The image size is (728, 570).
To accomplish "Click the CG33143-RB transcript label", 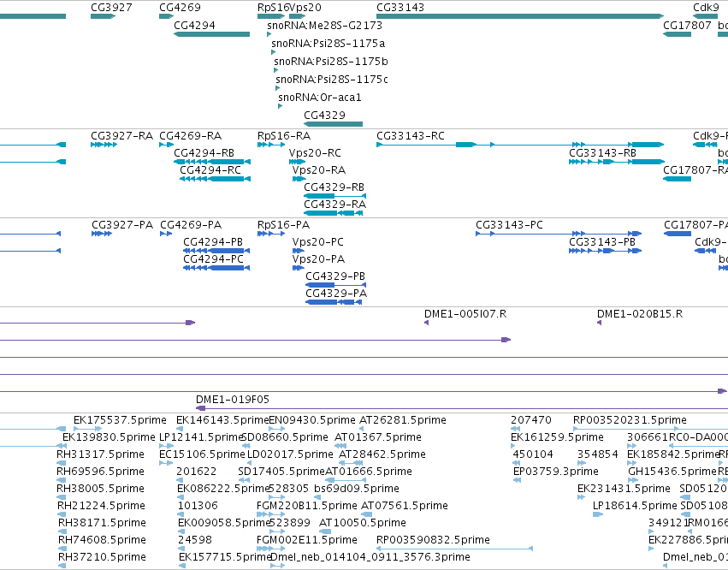I will (602, 153).
